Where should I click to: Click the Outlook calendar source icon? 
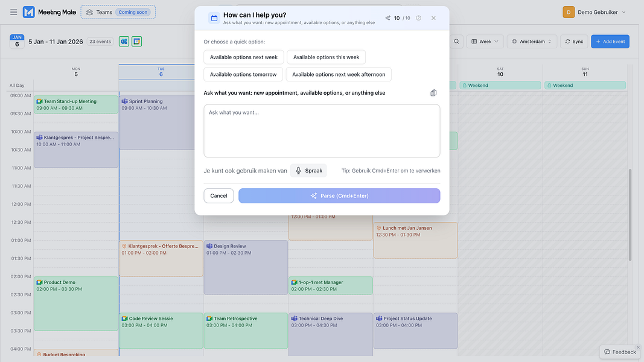click(124, 42)
